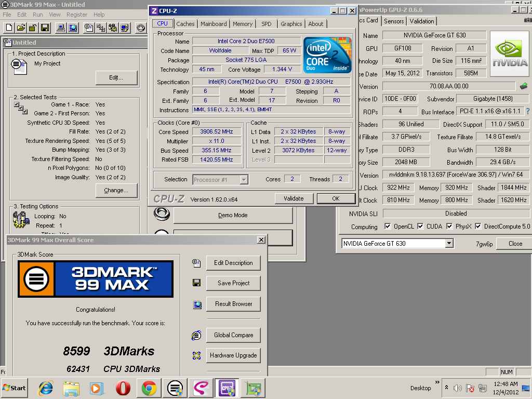
Task: Click the Edit... button in Project Description
Action: 116,78
